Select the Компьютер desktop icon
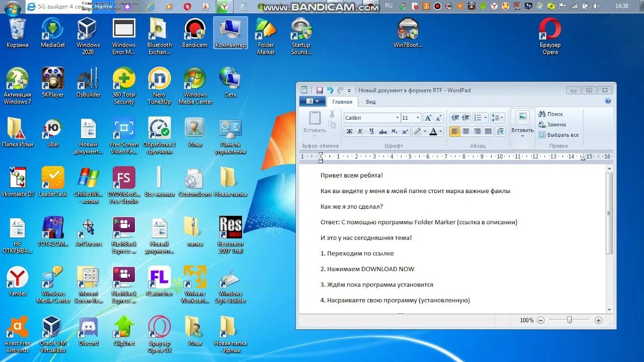The height and width of the screenshot is (362, 644). click(x=230, y=33)
